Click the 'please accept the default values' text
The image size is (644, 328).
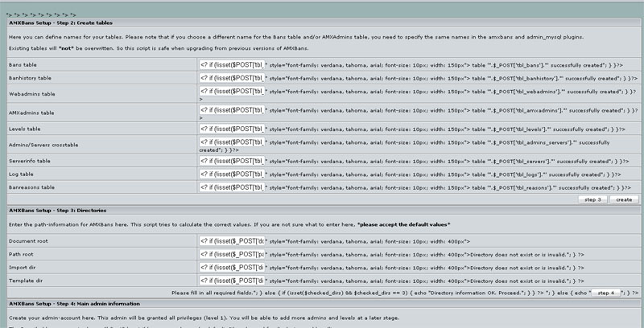coord(404,224)
